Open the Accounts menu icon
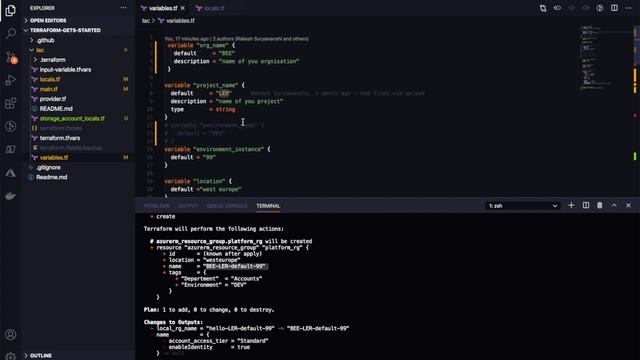Image resolution: width=640 pixels, height=360 pixels. (11, 335)
